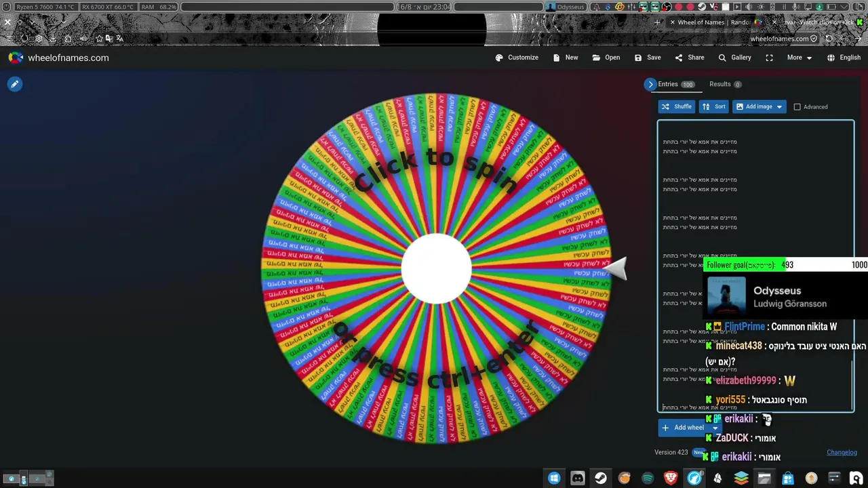Open Spotify from the taskbar
The height and width of the screenshot is (488, 868).
tap(648, 478)
